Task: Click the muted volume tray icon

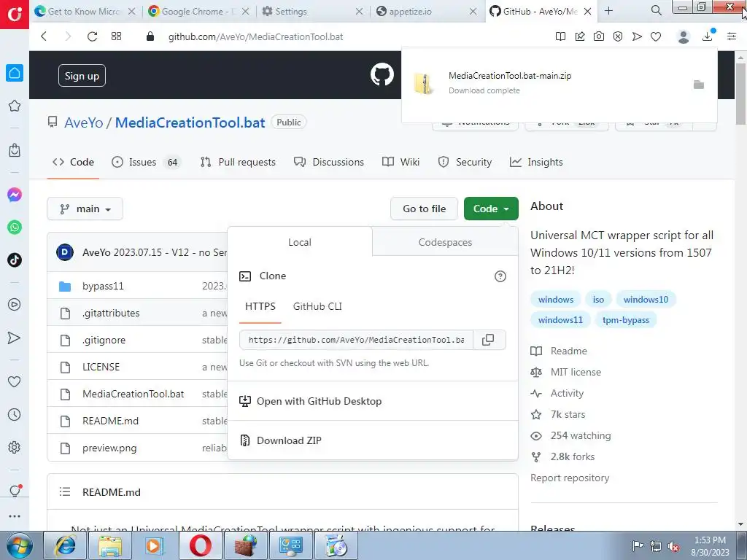Action: click(x=673, y=546)
